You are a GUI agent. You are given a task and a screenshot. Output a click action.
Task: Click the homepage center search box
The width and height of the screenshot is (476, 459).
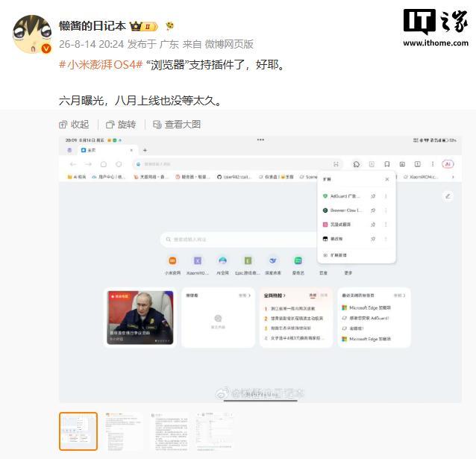coord(238,240)
